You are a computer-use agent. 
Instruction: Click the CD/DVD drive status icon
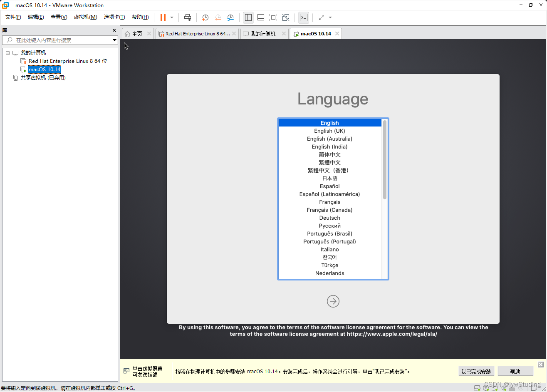coord(485,388)
